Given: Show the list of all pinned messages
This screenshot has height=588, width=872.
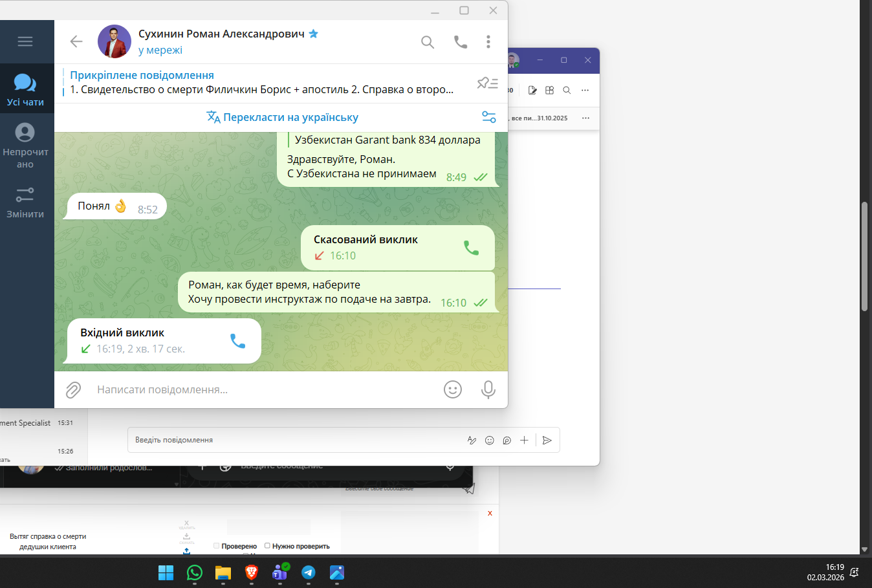Looking at the screenshot, I should [x=488, y=83].
